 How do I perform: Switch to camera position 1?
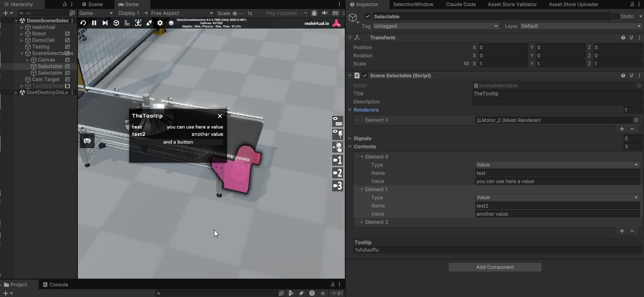337,160
